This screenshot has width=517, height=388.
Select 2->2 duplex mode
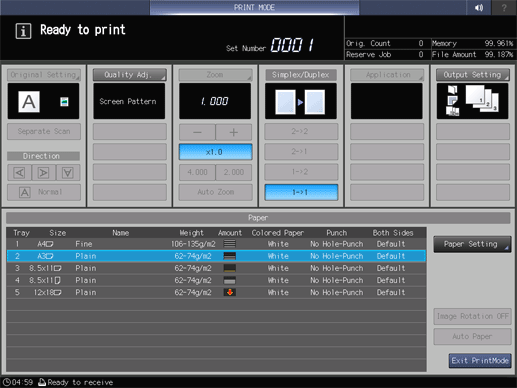pos(301,131)
